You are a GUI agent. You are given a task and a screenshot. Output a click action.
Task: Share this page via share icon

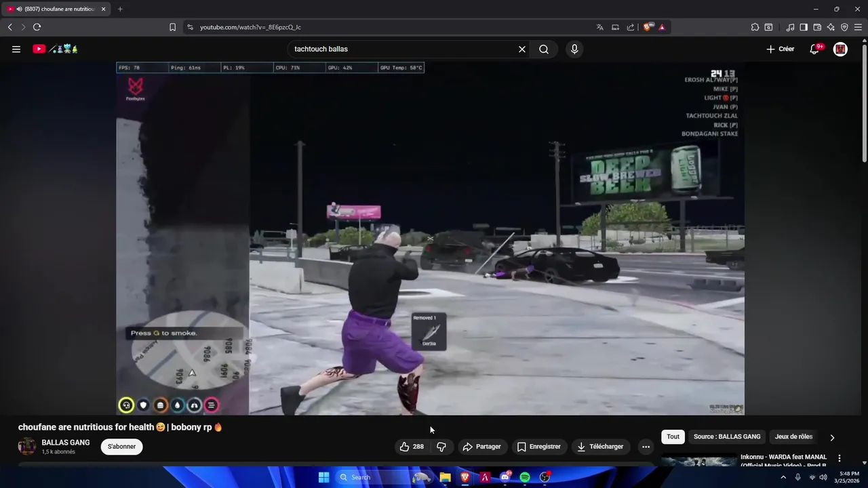[631, 27]
